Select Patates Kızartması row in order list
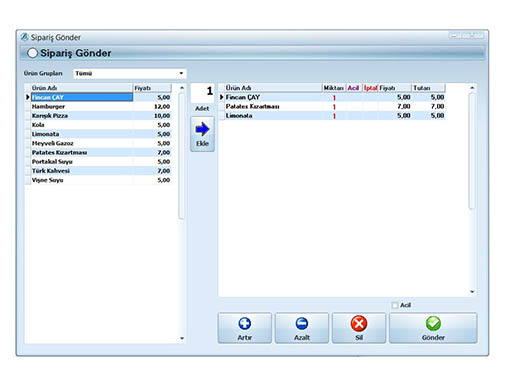 [332, 106]
